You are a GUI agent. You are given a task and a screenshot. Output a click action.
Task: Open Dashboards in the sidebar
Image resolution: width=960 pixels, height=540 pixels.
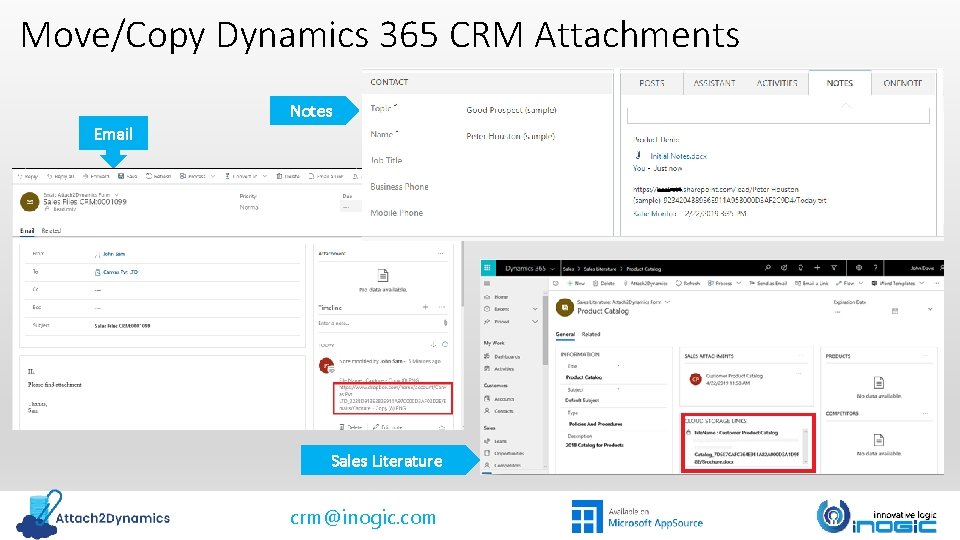502,356
